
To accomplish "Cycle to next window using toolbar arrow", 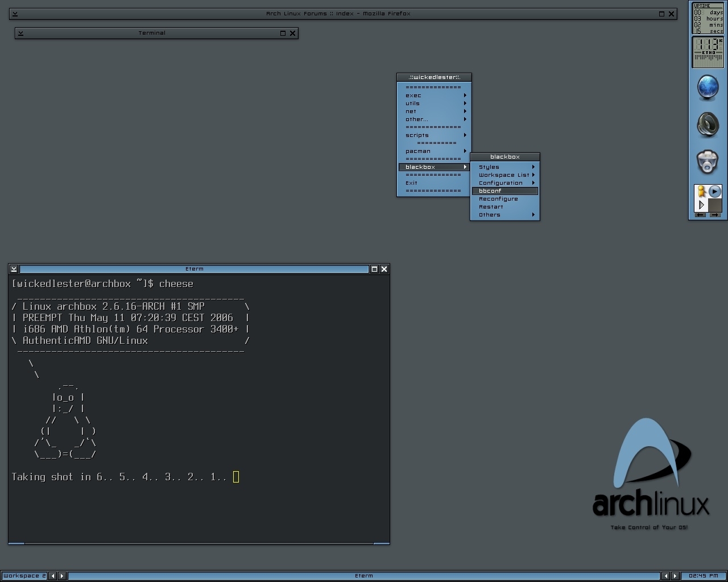I will [x=675, y=576].
